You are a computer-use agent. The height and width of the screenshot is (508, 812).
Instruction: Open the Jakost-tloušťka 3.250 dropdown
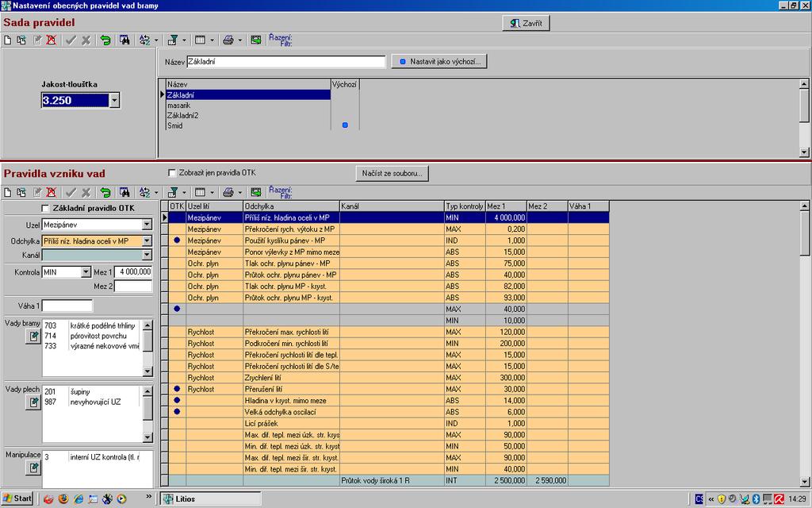pos(115,100)
